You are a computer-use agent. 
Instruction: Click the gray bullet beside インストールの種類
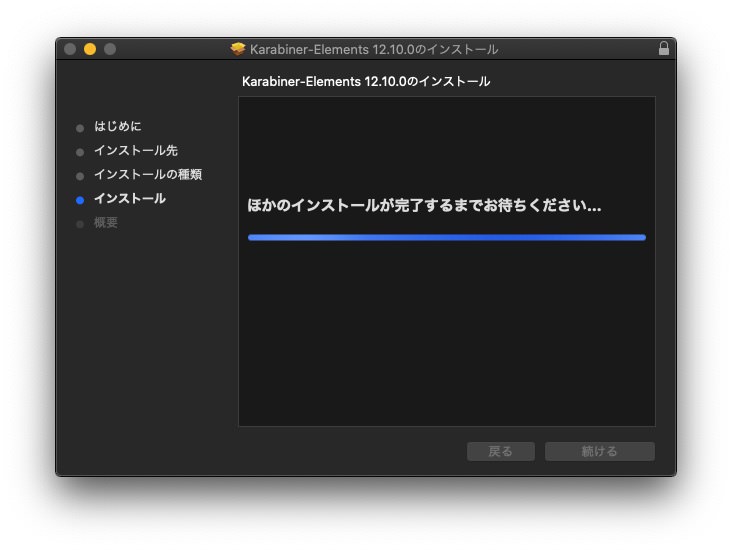pyautogui.click(x=80, y=176)
